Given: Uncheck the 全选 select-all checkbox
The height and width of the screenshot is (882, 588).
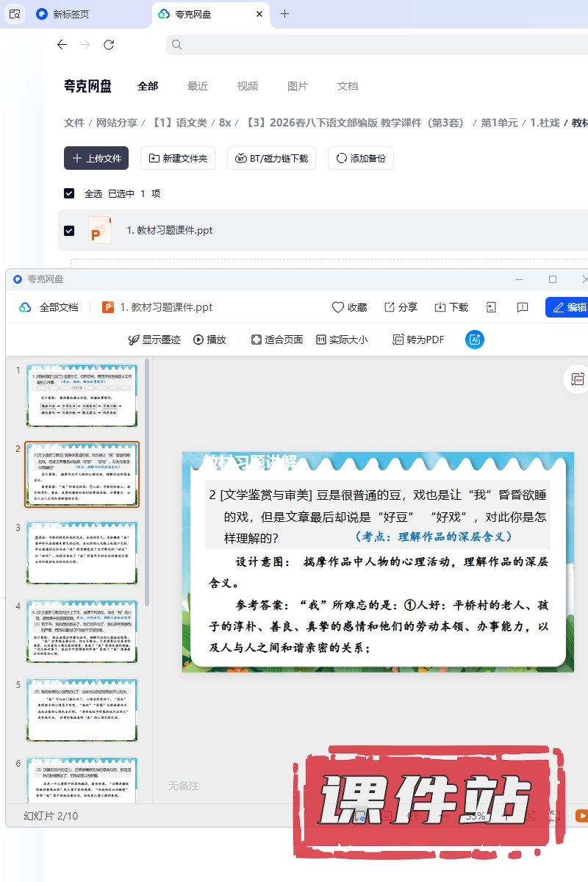Looking at the screenshot, I should coord(69,193).
